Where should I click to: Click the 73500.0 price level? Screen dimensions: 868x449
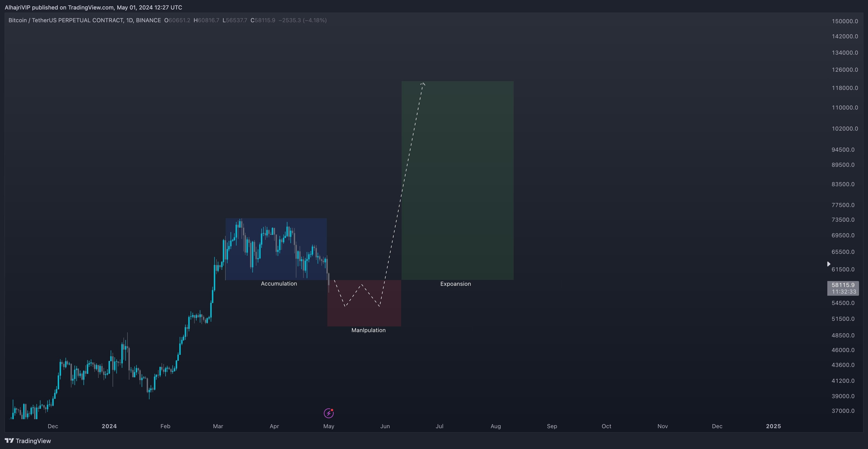tap(843, 220)
